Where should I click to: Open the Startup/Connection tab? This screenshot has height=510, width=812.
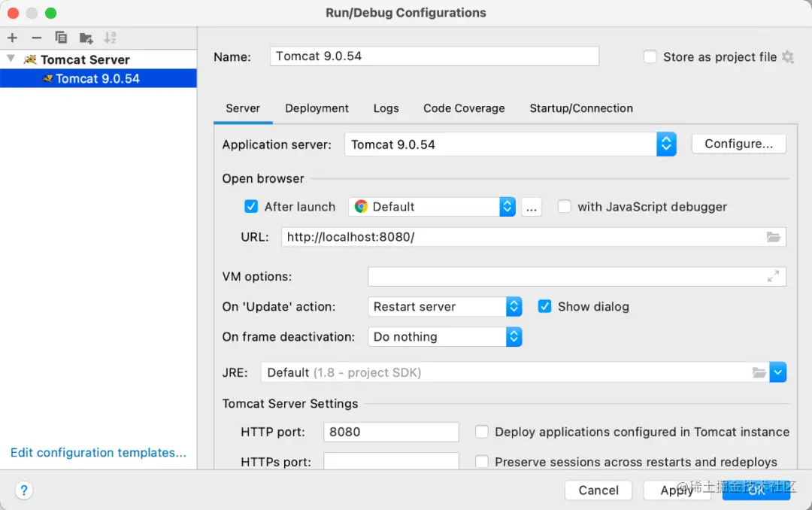pyautogui.click(x=581, y=108)
